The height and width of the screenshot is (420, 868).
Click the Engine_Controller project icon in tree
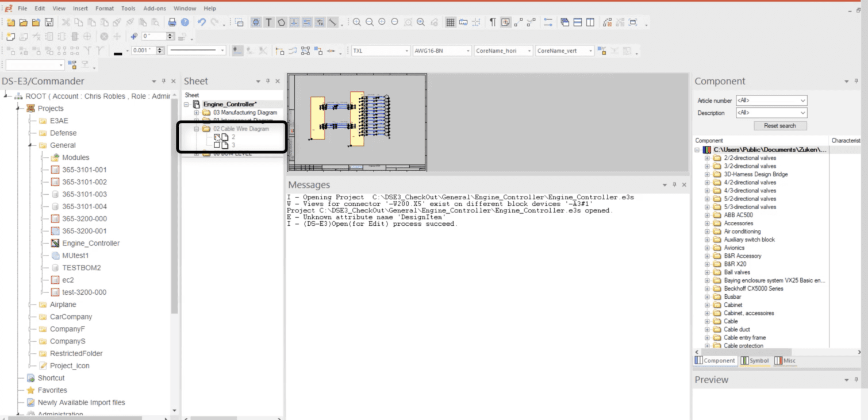pos(55,243)
